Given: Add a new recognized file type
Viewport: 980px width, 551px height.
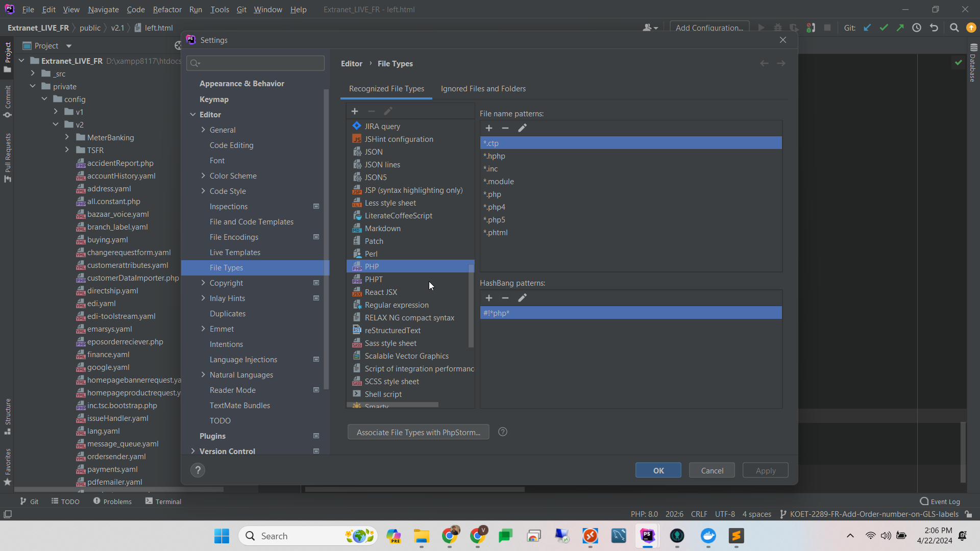Looking at the screenshot, I should pyautogui.click(x=354, y=111).
